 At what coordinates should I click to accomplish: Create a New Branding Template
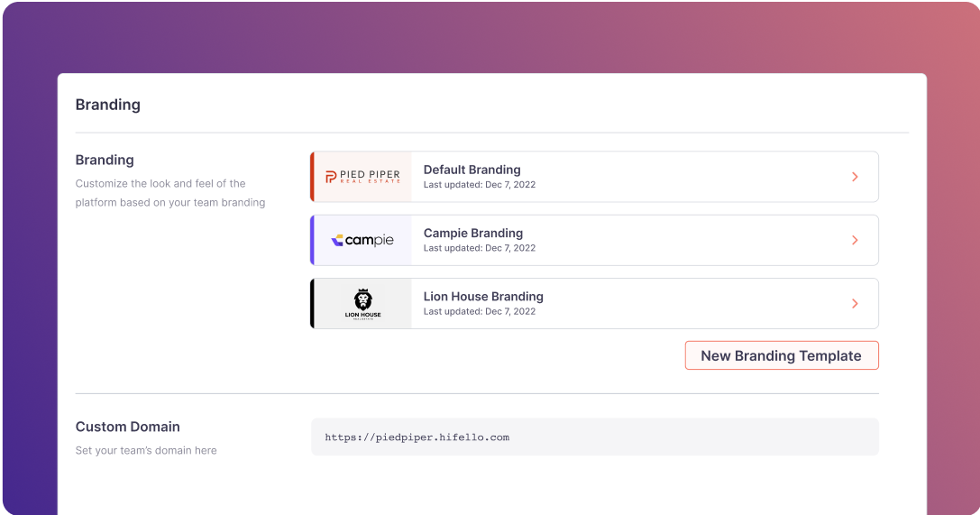(782, 355)
